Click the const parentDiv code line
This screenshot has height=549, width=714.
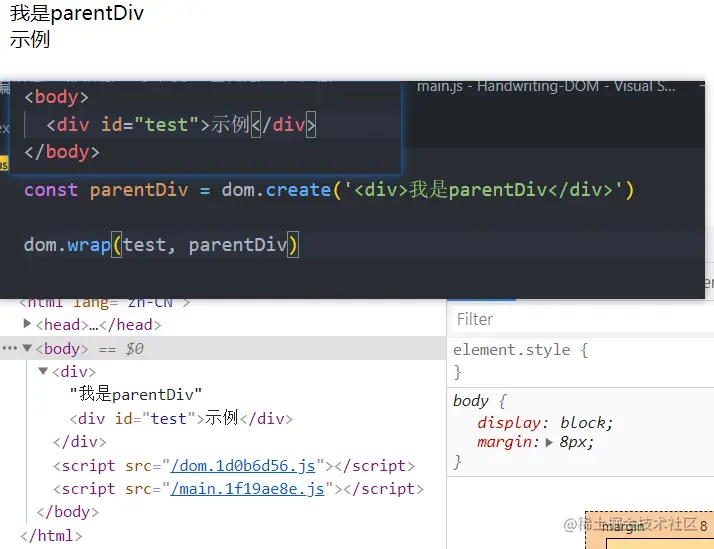329,190
